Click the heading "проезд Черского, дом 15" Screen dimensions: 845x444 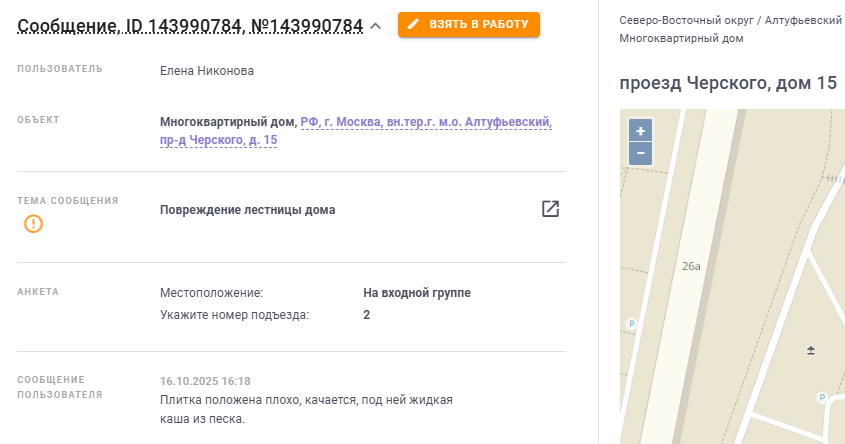[728, 83]
